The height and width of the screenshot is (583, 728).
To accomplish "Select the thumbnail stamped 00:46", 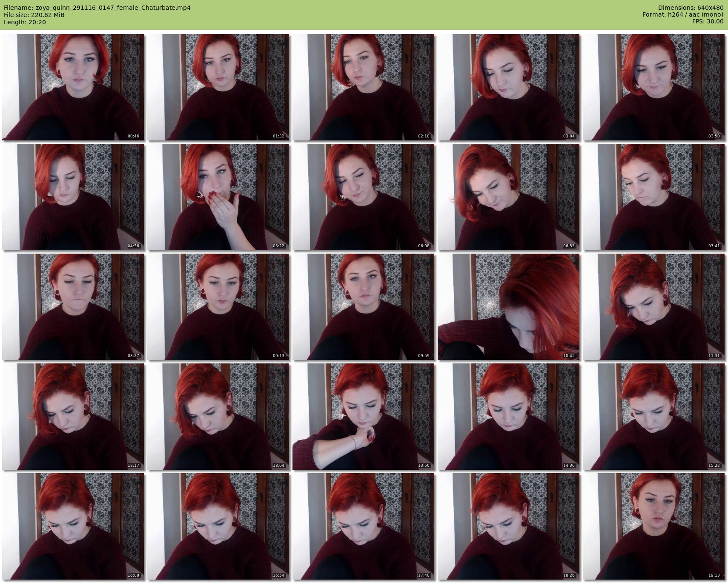I will tap(73, 87).
